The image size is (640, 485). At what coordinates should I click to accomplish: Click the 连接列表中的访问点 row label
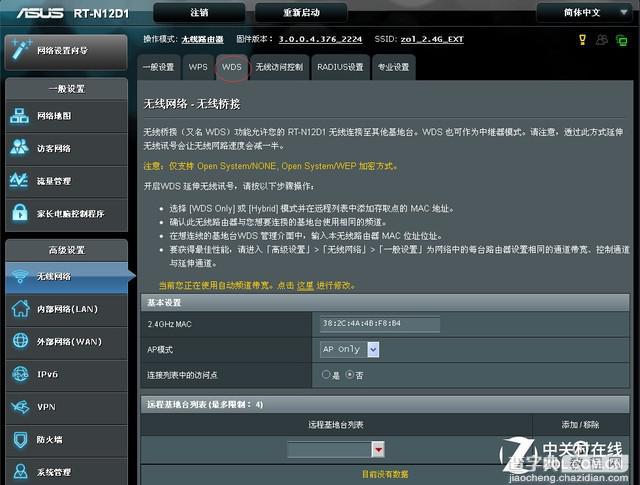[x=182, y=375]
